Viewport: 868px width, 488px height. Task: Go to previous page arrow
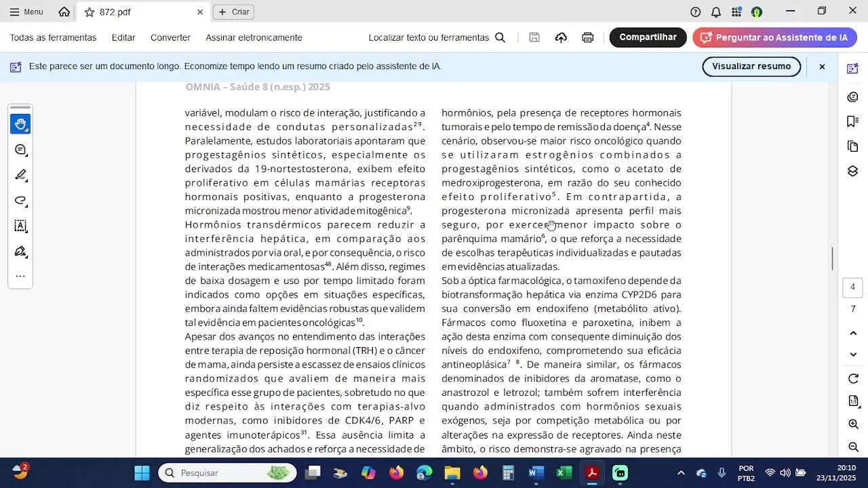coord(853,333)
